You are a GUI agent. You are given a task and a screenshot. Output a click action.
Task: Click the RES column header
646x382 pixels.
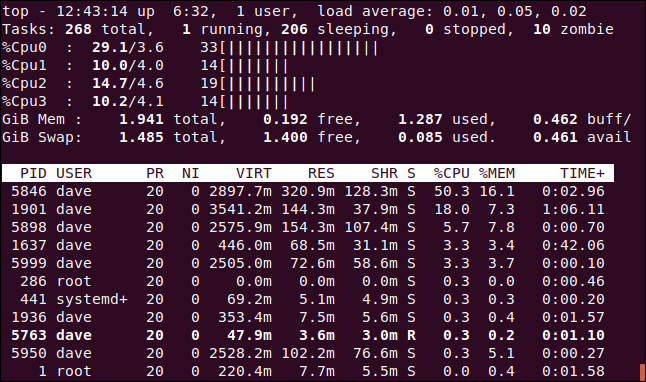click(321, 173)
